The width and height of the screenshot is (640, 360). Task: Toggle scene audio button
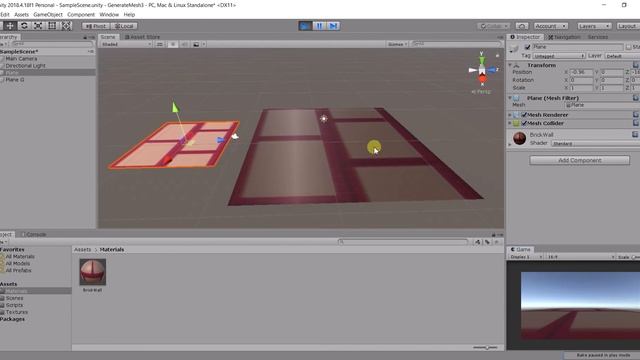coord(184,44)
